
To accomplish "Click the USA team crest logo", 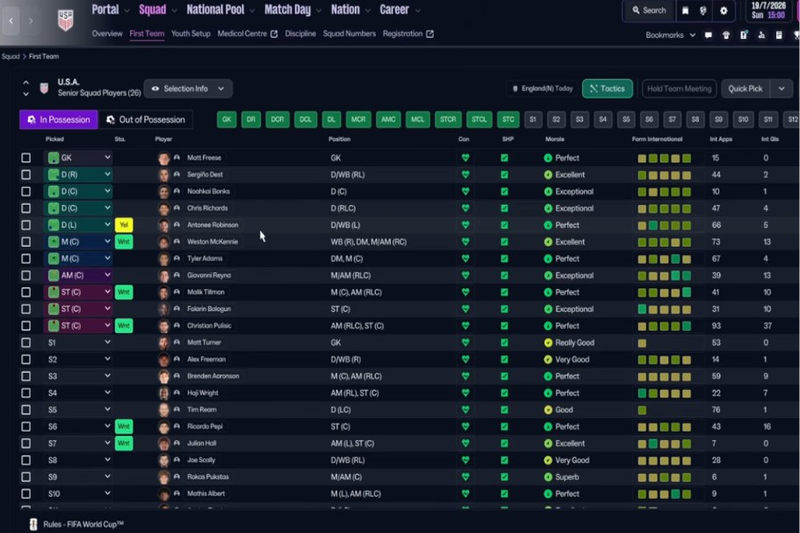I will (65, 20).
